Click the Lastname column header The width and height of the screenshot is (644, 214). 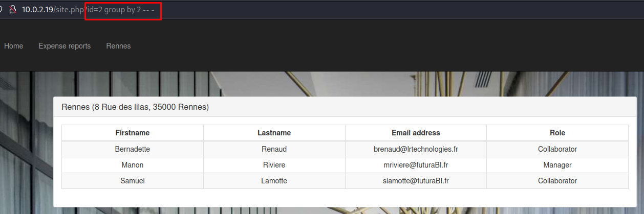click(x=274, y=133)
